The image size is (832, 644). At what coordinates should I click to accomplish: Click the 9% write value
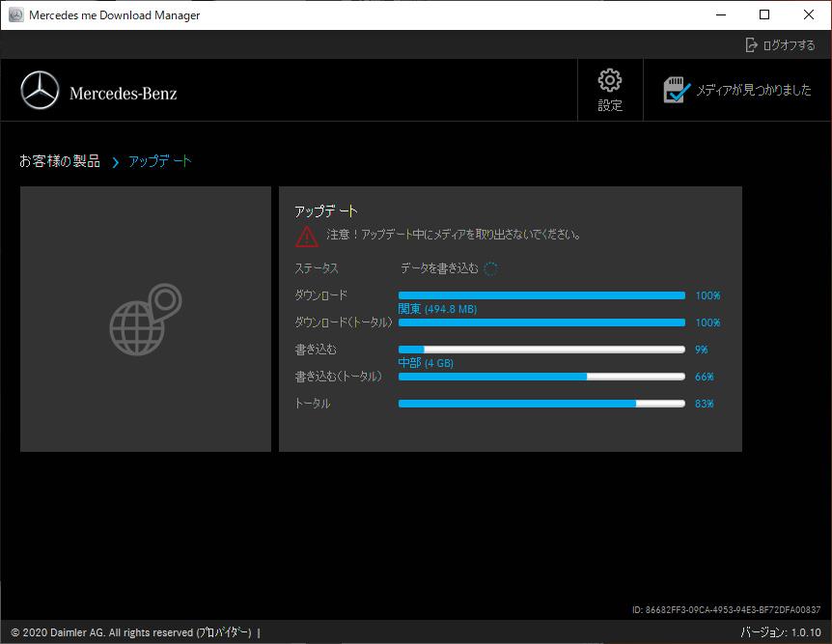701,350
